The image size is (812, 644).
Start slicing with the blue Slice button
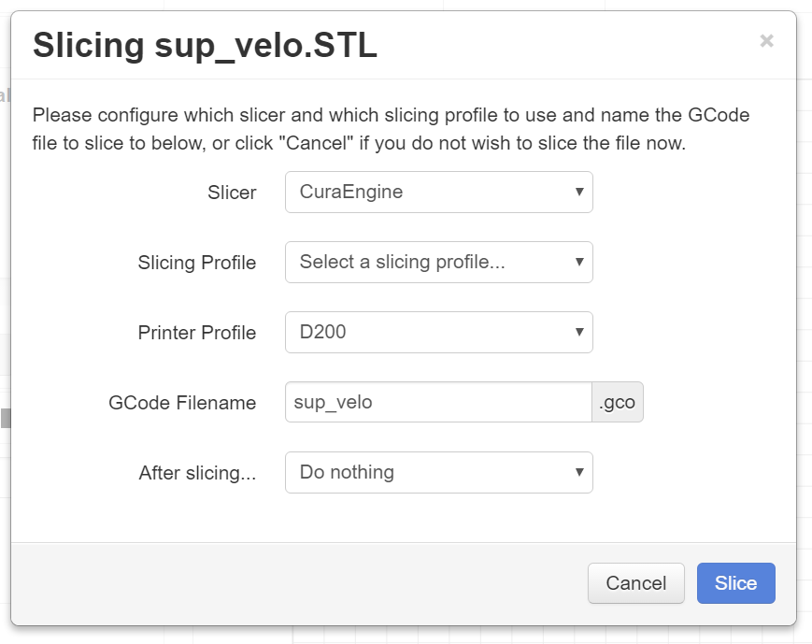click(735, 583)
